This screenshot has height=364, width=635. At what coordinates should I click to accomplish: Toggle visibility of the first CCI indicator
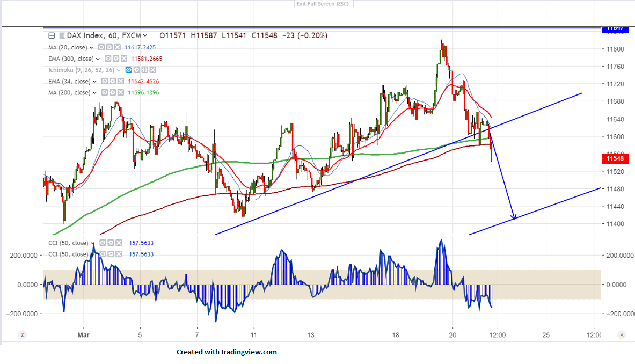click(103, 243)
